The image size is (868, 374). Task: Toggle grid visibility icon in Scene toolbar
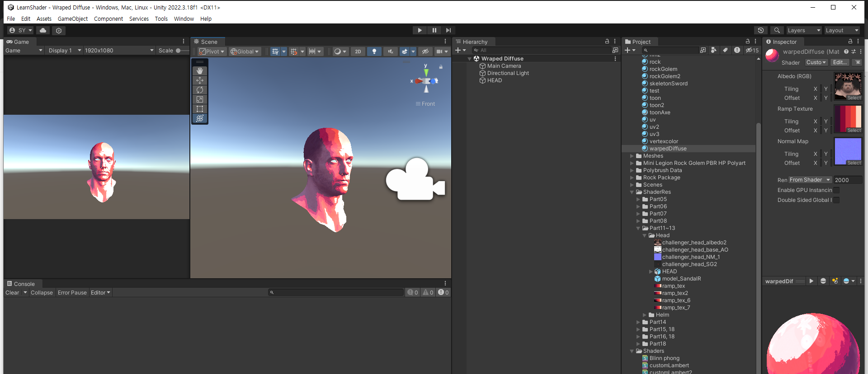click(275, 51)
